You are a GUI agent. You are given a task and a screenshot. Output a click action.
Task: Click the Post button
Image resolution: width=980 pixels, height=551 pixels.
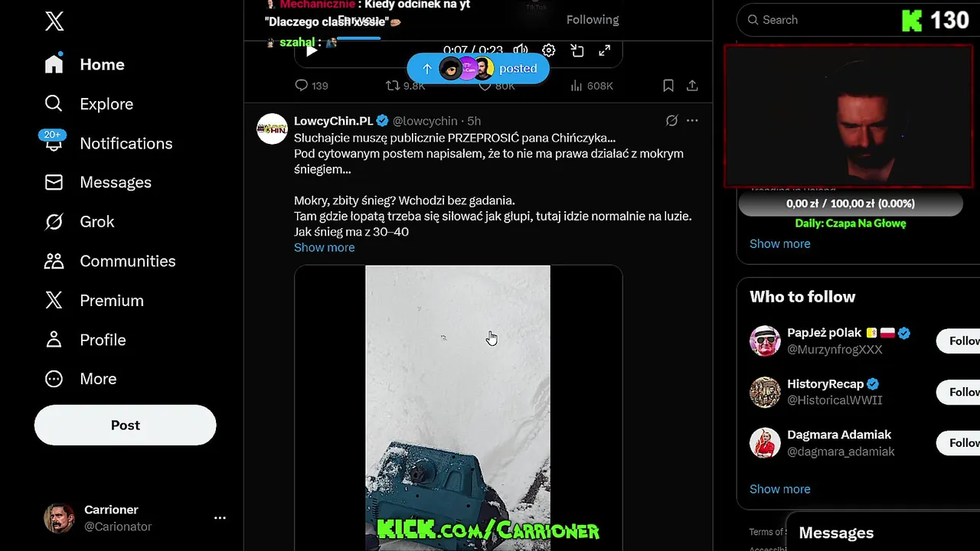(x=126, y=425)
